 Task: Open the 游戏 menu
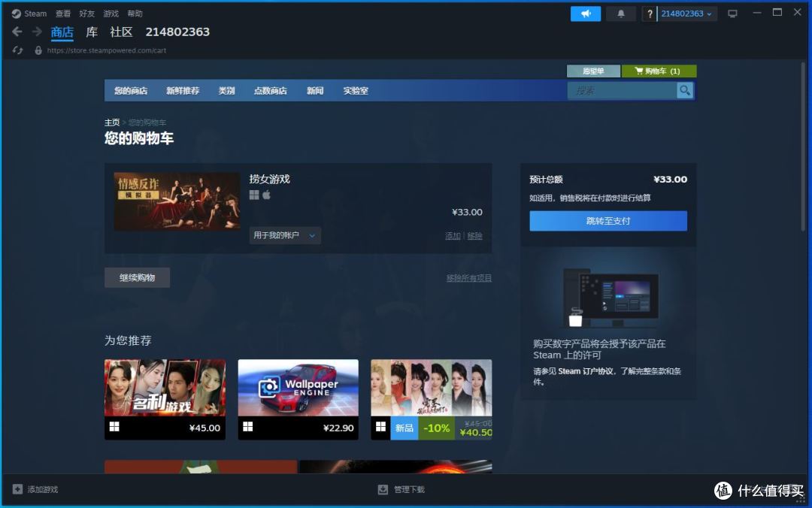tap(111, 14)
